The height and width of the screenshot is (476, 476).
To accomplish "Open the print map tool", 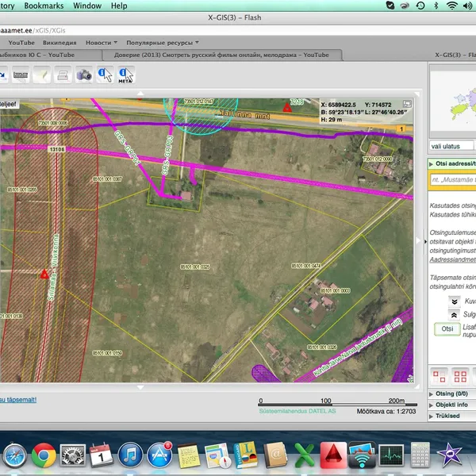I will [x=63, y=75].
